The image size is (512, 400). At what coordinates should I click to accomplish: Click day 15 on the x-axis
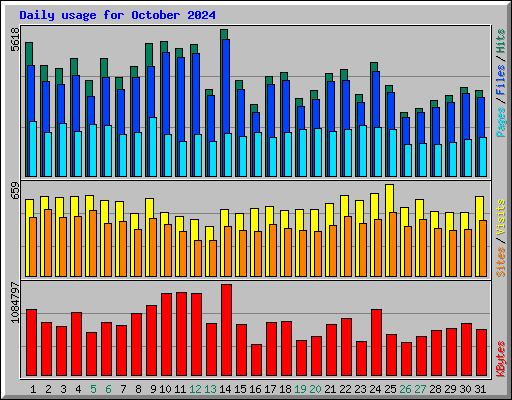coord(240,389)
